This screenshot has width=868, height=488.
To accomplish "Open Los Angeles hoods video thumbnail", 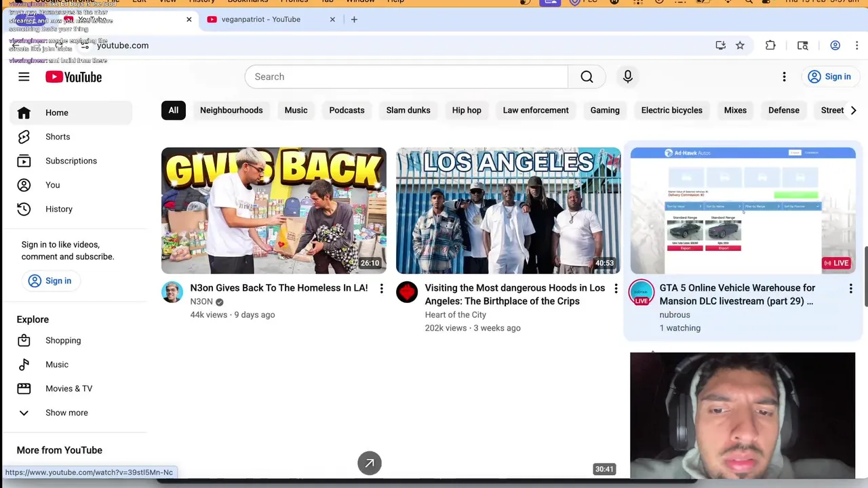I will pyautogui.click(x=509, y=211).
